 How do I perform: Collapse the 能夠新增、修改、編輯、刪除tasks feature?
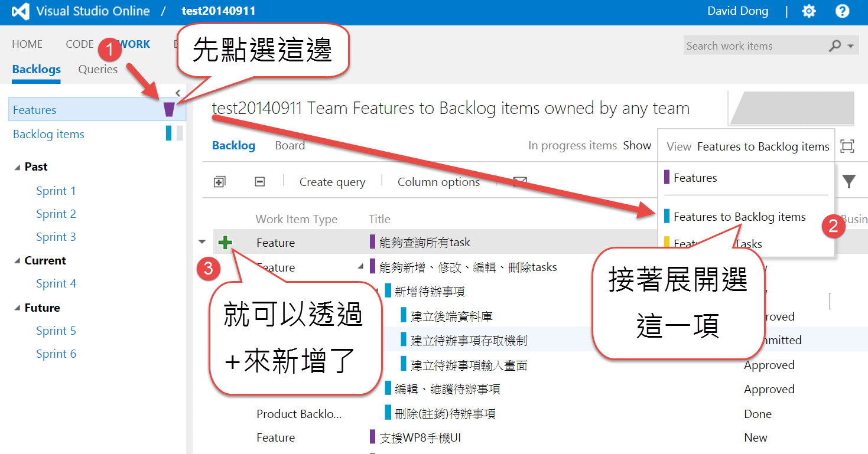tap(360, 267)
